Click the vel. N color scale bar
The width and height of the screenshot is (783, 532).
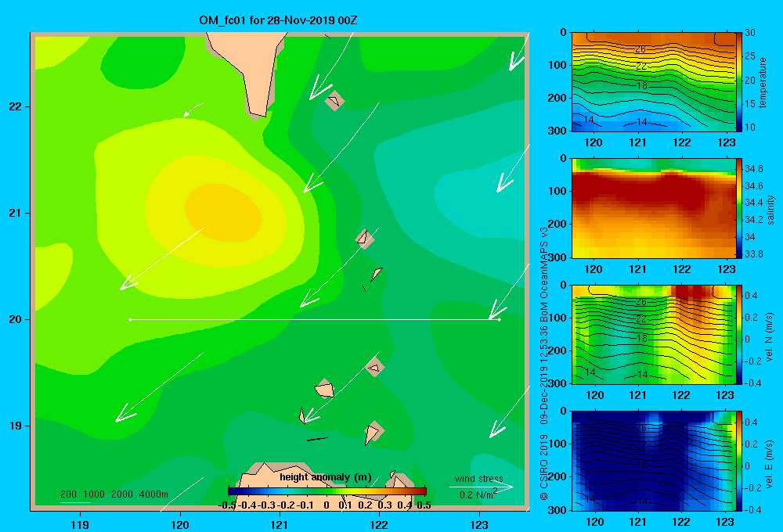740,334
